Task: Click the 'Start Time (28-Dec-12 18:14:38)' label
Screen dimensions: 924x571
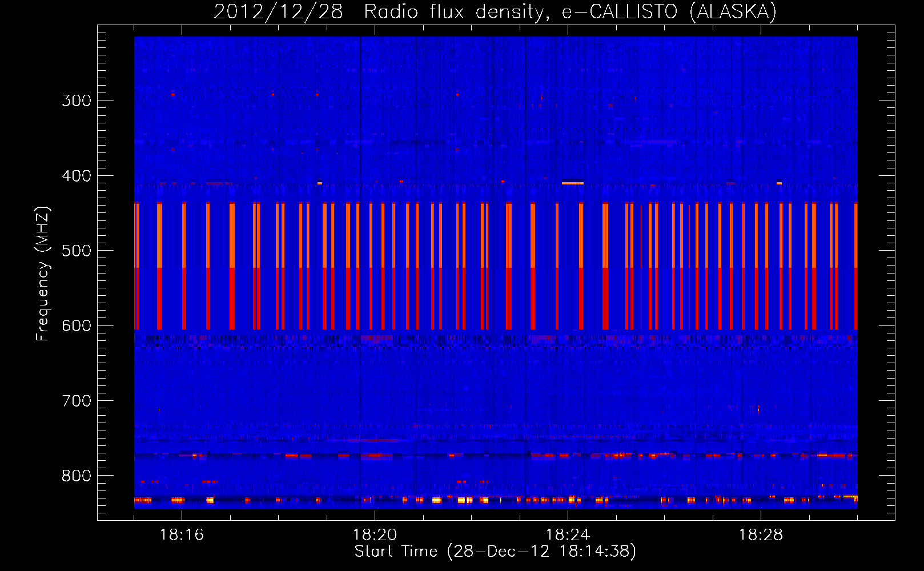Action: point(495,552)
